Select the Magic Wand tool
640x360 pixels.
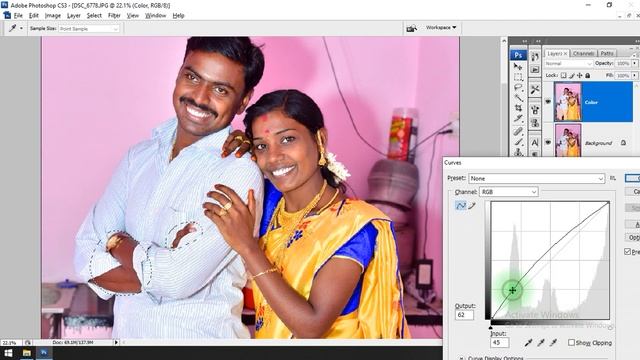pos(518,98)
